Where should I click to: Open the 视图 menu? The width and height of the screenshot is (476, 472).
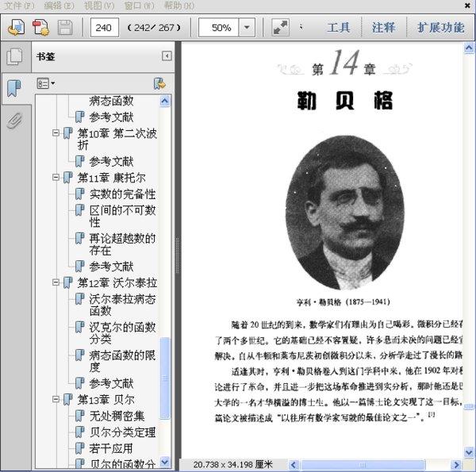point(99,6)
